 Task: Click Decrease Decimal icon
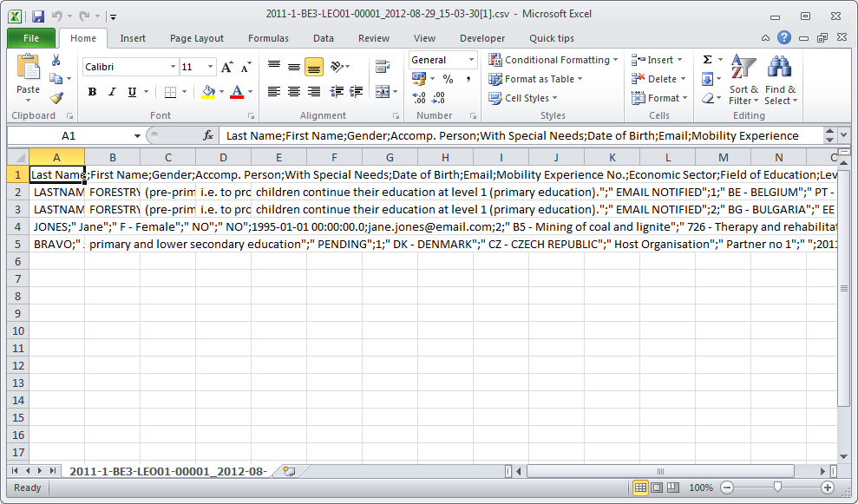pos(438,98)
